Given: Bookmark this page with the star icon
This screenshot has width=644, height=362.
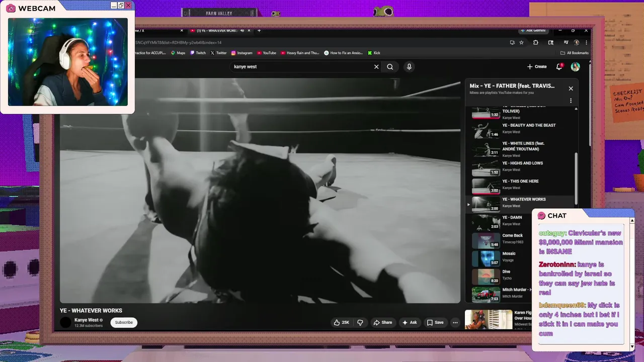Looking at the screenshot, I should [522, 43].
